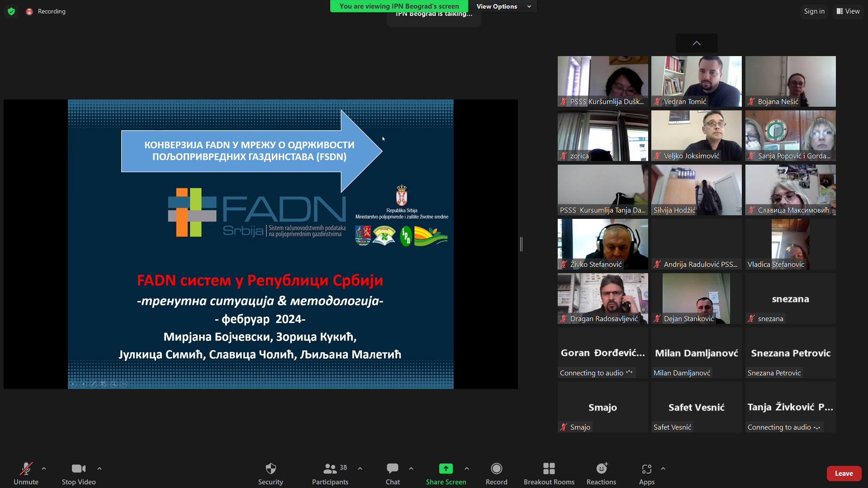Select Andrija Radulović PSS... tile
The height and width of the screenshot is (488, 868).
tap(697, 244)
